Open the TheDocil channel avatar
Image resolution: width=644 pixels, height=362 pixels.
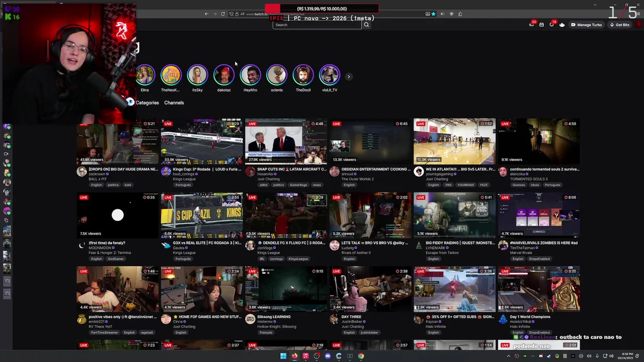[303, 75]
